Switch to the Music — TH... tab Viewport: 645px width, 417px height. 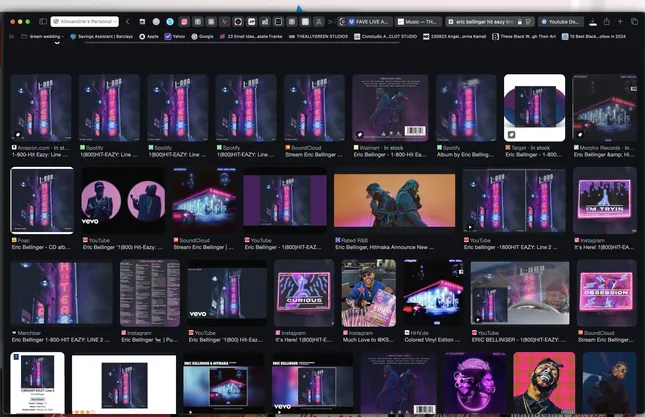coord(419,21)
